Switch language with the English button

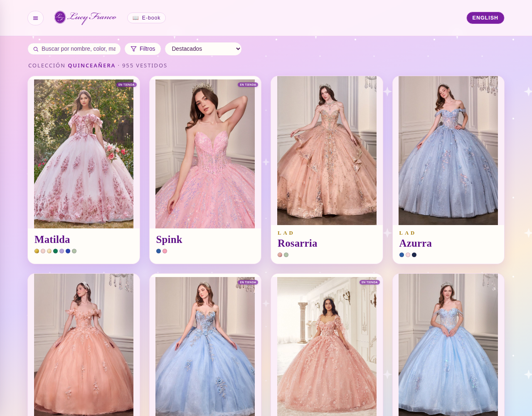point(485,18)
